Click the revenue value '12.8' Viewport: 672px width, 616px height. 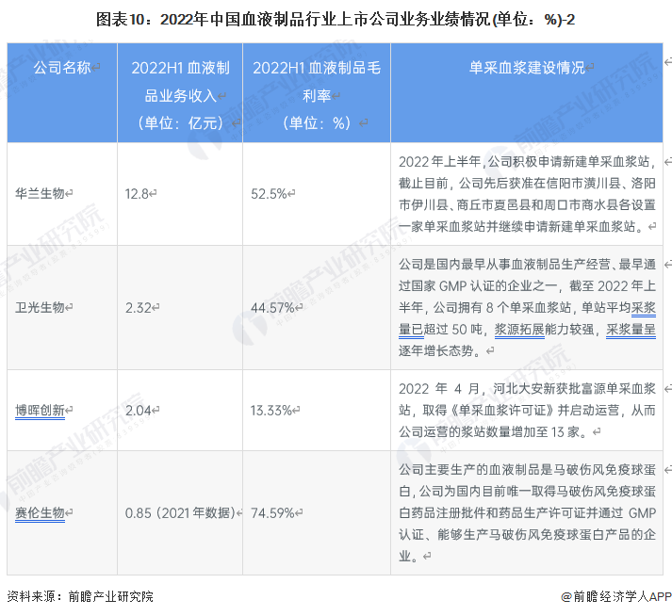point(137,194)
